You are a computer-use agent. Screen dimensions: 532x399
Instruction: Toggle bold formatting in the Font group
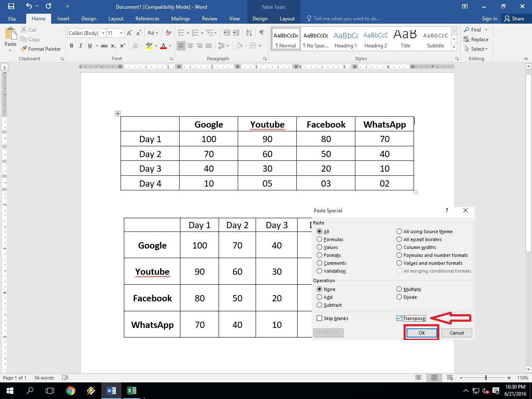[71, 46]
